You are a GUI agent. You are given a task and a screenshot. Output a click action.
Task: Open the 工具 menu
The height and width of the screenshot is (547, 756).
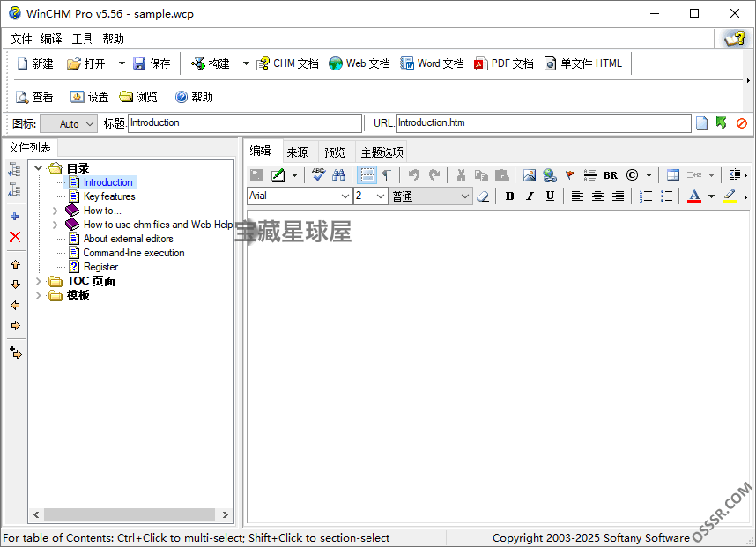coord(82,39)
